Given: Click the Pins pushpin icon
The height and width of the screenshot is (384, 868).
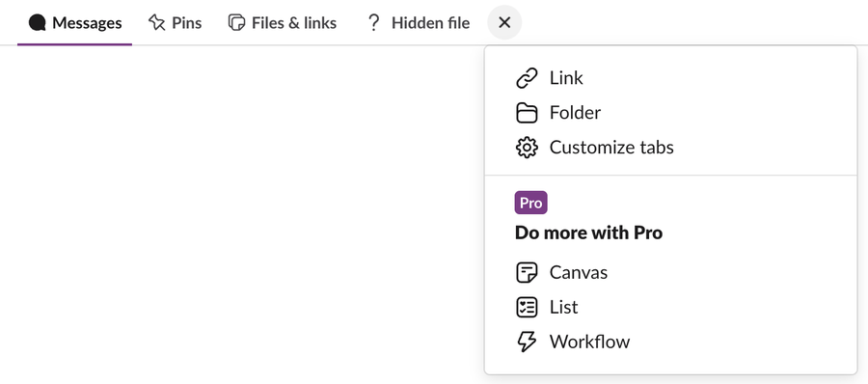Looking at the screenshot, I should (x=156, y=23).
